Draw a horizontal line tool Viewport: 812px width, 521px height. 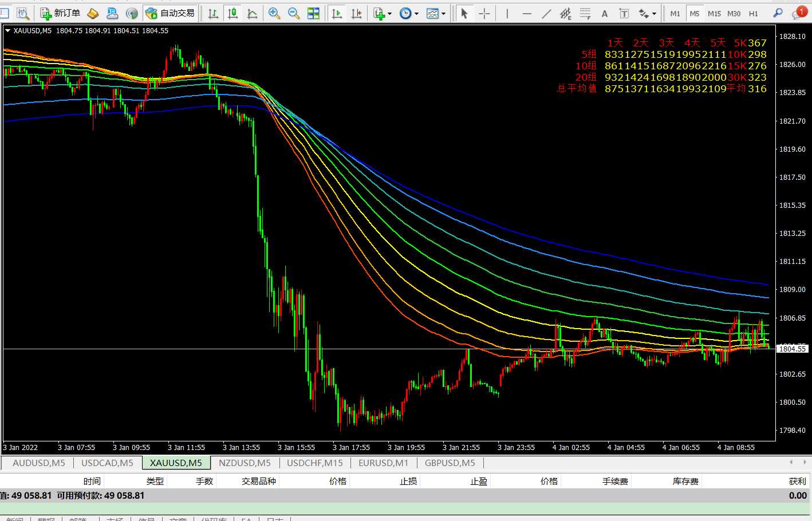click(x=527, y=13)
